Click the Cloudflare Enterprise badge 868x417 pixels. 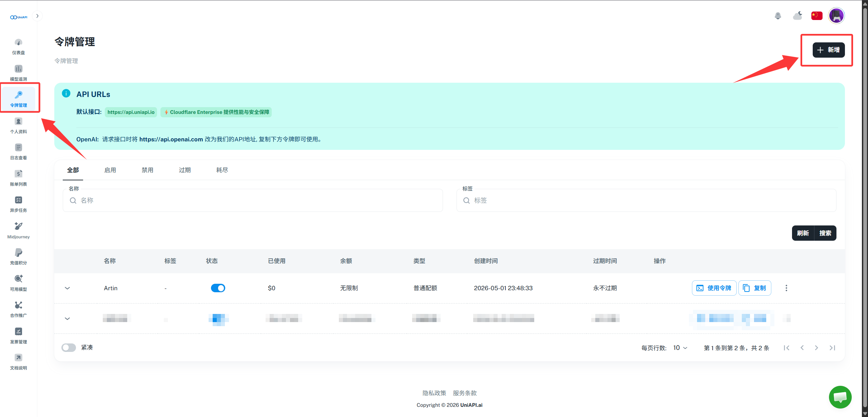[216, 112]
